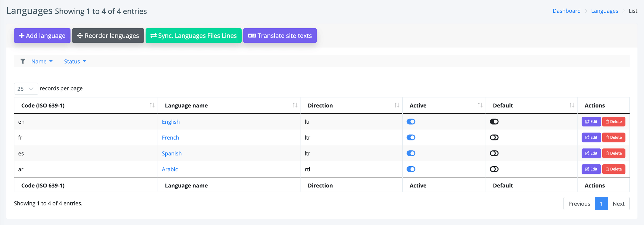Screen dimensions: 644x225
Task: Go to Dashboard breadcrumb
Action: coord(566,11)
